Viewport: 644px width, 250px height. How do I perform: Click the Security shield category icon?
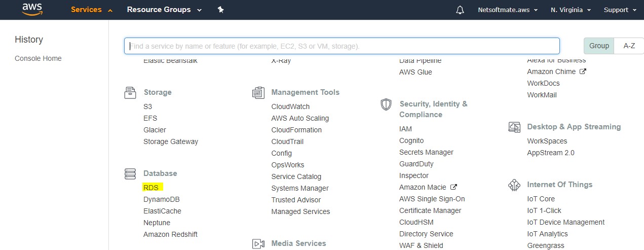click(x=386, y=104)
